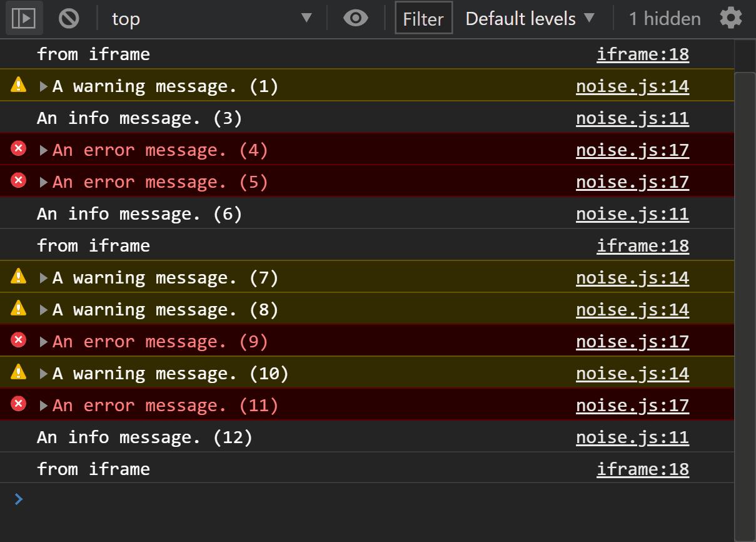Click the warning icon beside message (10)
Image resolution: width=756 pixels, height=542 pixels.
[18, 372]
